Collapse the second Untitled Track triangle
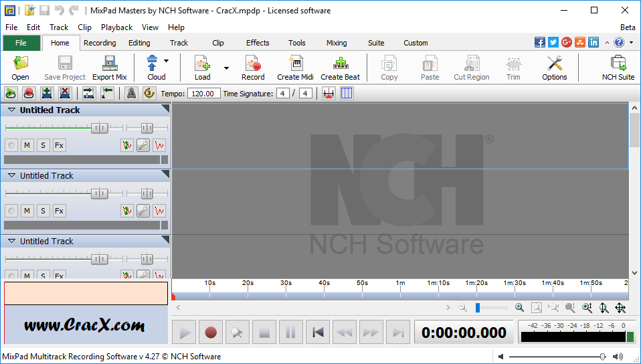Viewport: 641px width, 364px height. click(11, 175)
